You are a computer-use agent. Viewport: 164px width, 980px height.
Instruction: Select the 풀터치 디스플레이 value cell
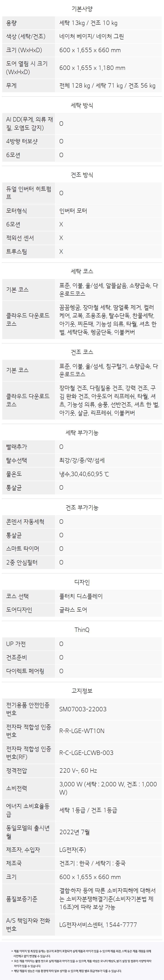click(81, 596)
